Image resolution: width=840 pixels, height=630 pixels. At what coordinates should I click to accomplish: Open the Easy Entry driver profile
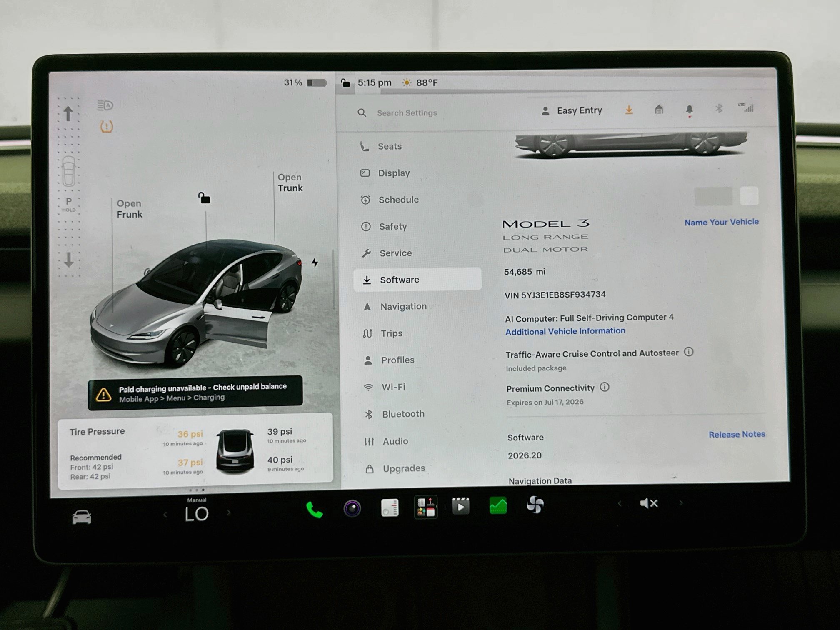[572, 111]
